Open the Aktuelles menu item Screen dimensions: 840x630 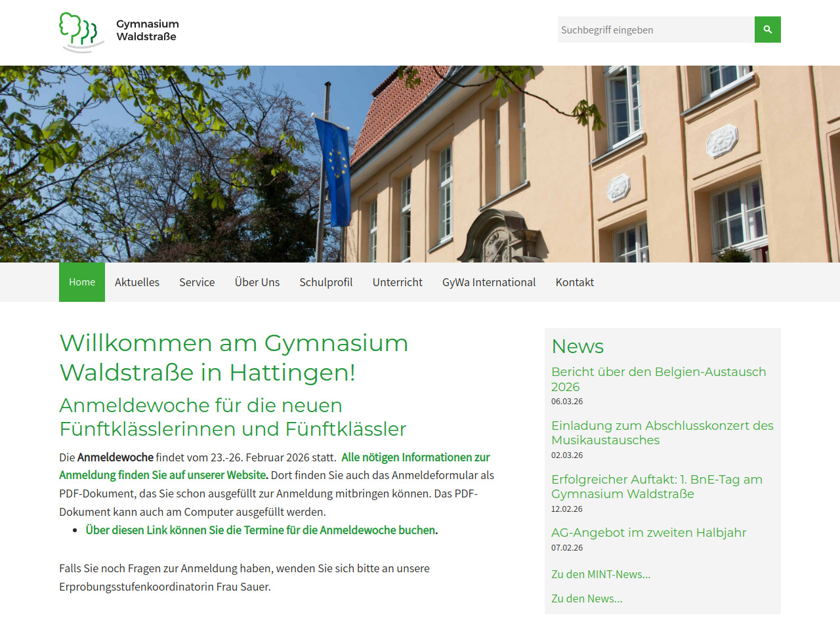[x=137, y=282]
